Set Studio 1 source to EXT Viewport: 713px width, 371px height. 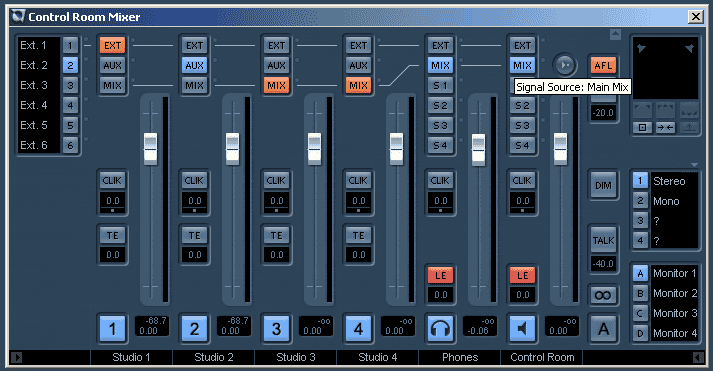[112, 45]
